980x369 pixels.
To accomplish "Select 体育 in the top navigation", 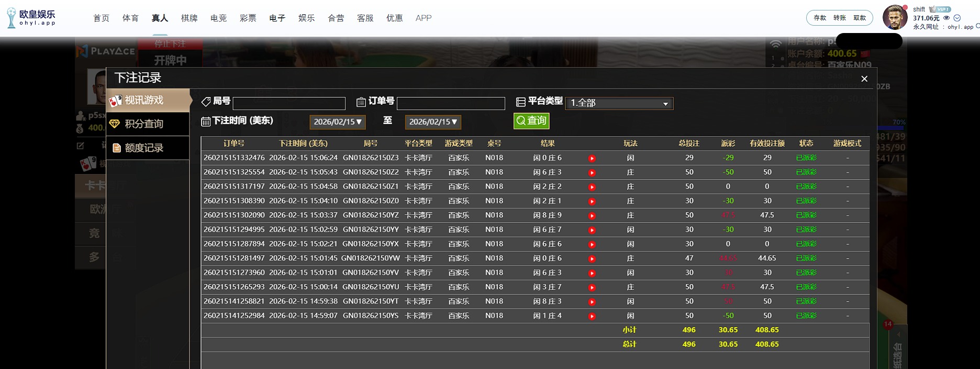I will (x=130, y=18).
